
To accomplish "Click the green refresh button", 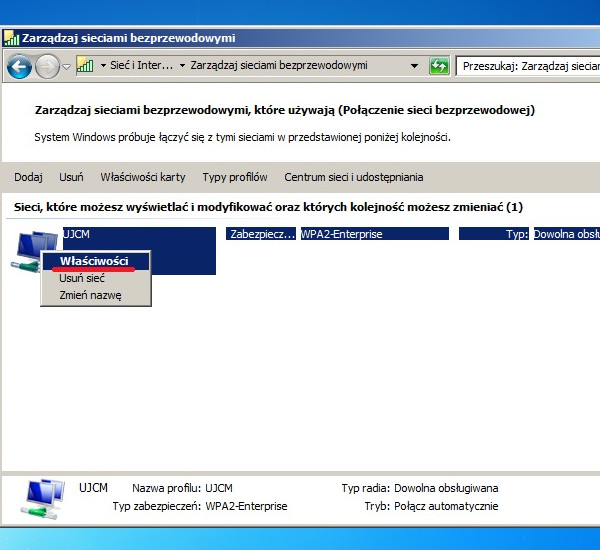I will coord(439,66).
